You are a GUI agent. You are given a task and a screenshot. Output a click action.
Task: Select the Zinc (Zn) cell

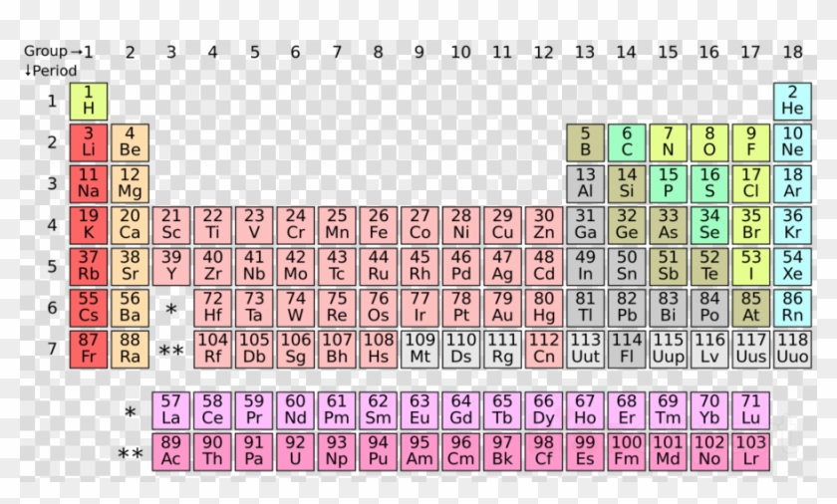544,225
